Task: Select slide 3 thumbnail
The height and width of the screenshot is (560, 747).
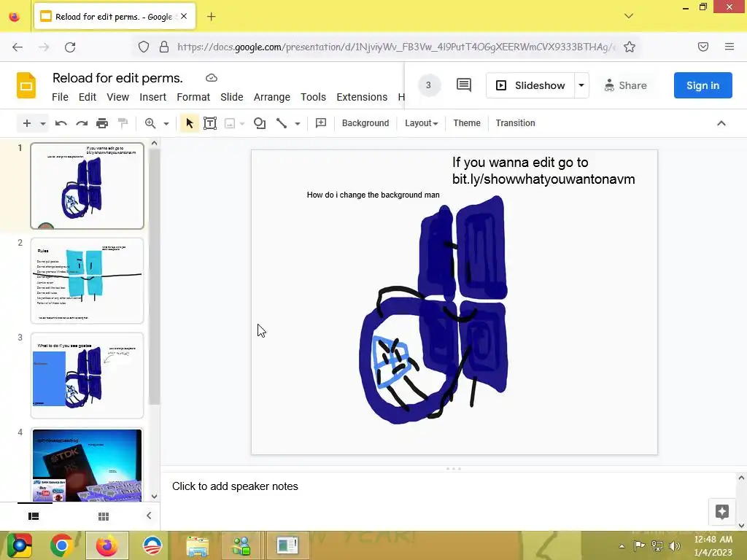Action: [x=88, y=376]
